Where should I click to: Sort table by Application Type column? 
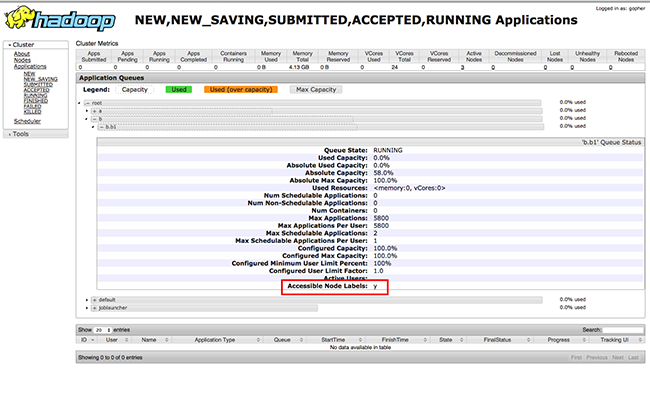215,340
